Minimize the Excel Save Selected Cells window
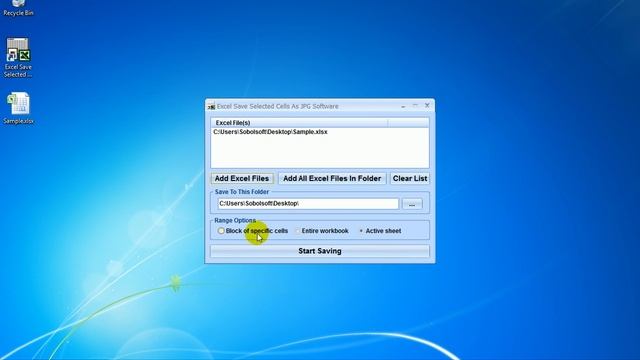Viewport: 640px width, 360px height. pos(403,106)
